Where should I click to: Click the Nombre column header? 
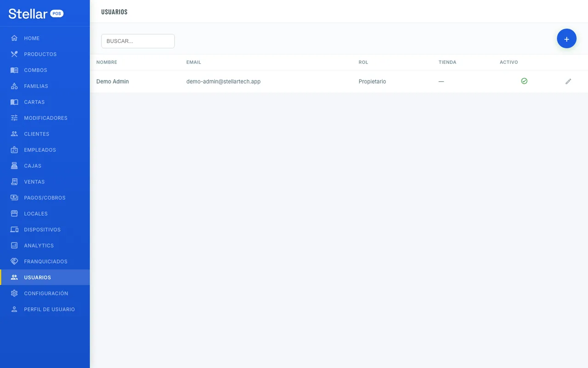107,62
